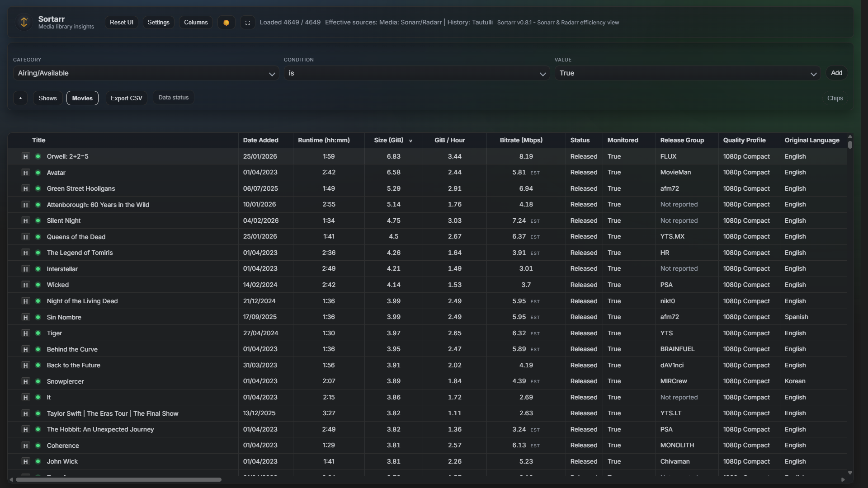Click the green status dot for Interstellar
Screen dimensions: 868x488
[x=38, y=269]
